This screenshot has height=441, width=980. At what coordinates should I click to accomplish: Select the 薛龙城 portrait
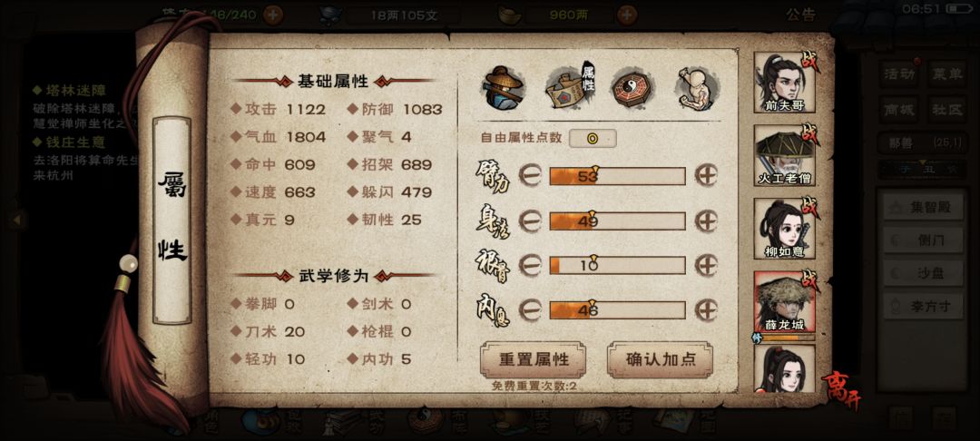click(x=784, y=301)
